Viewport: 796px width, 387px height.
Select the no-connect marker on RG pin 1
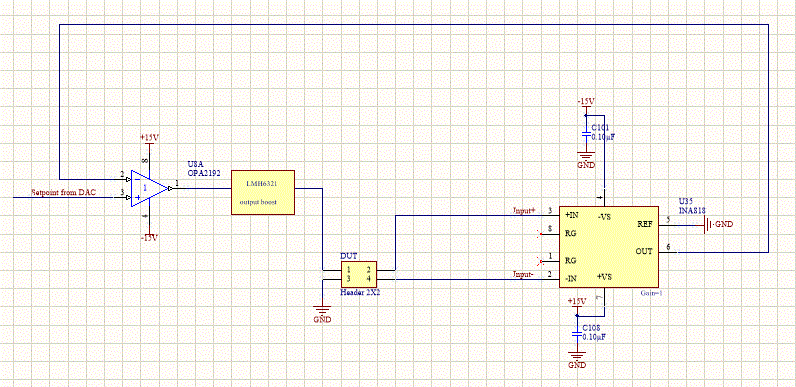pyautogui.click(x=541, y=261)
